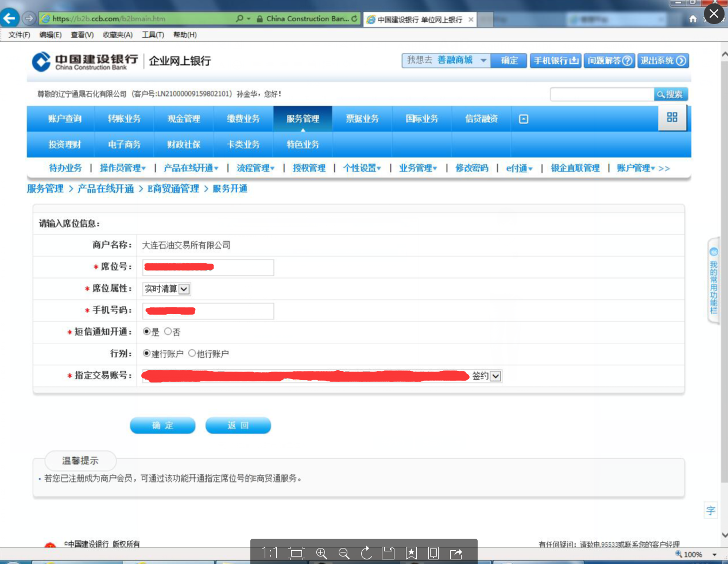Choose 他行账户 radio option
The width and height of the screenshot is (728, 564).
point(192,353)
